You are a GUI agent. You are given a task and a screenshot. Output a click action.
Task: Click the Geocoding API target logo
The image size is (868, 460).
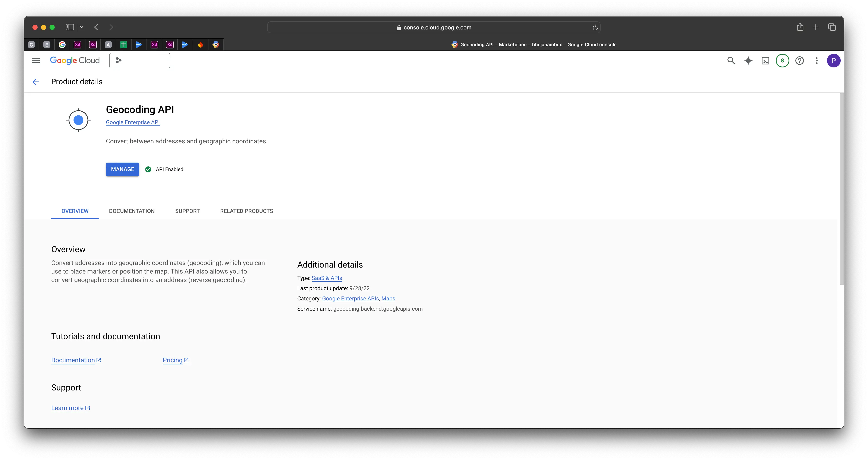coord(78,120)
